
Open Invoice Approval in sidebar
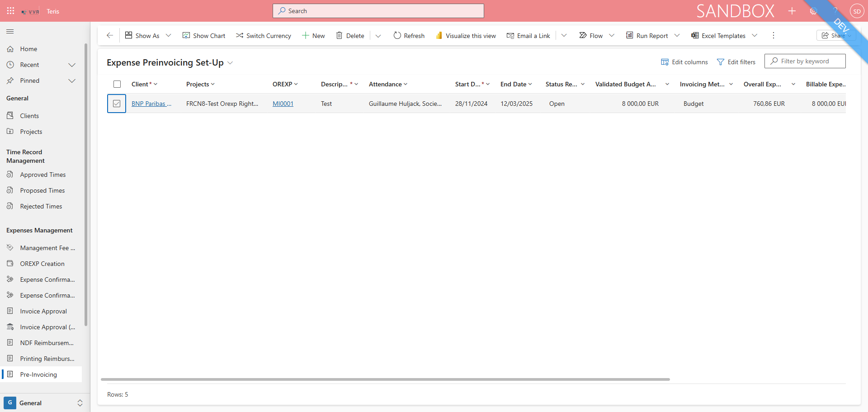[41, 311]
